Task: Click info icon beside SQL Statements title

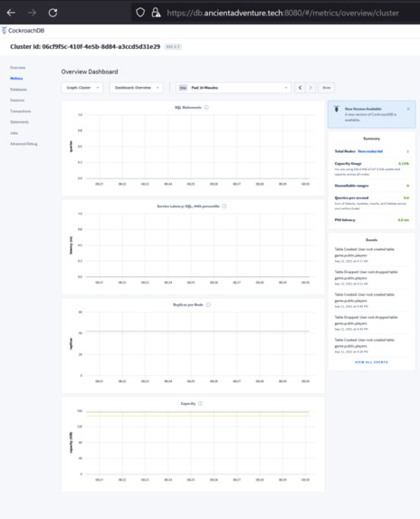Action: [206, 108]
